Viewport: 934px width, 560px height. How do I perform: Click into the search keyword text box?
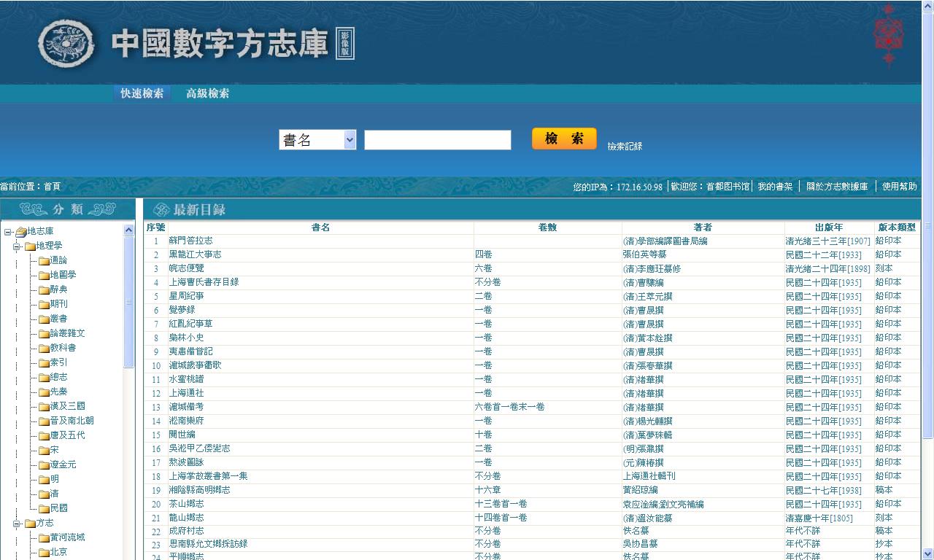point(437,140)
